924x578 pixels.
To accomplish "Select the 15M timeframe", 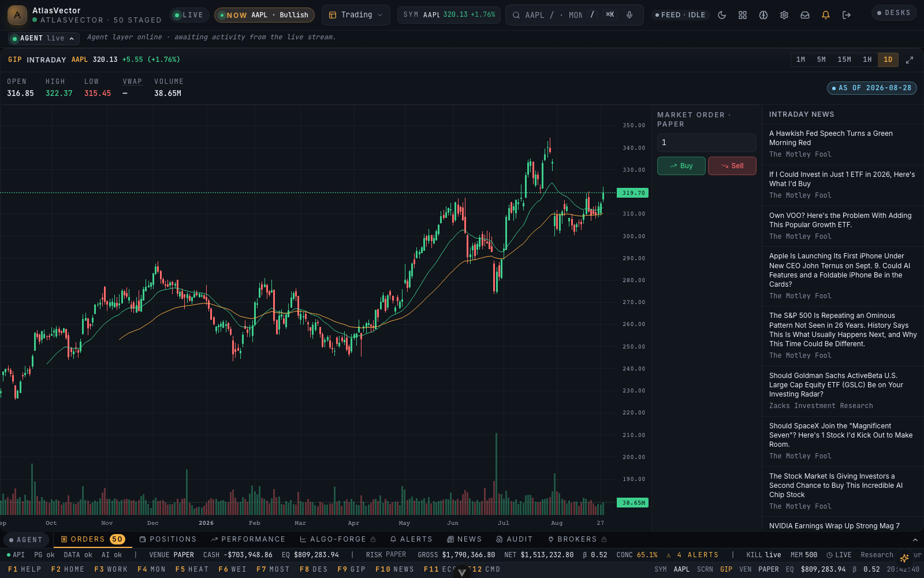I will [844, 60].
